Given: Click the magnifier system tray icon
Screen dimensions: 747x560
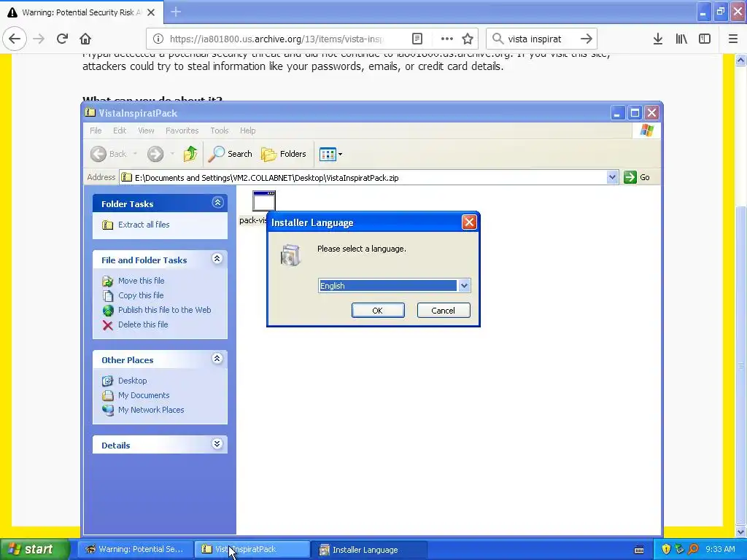Looking at the screenshot, I should 693,549.
